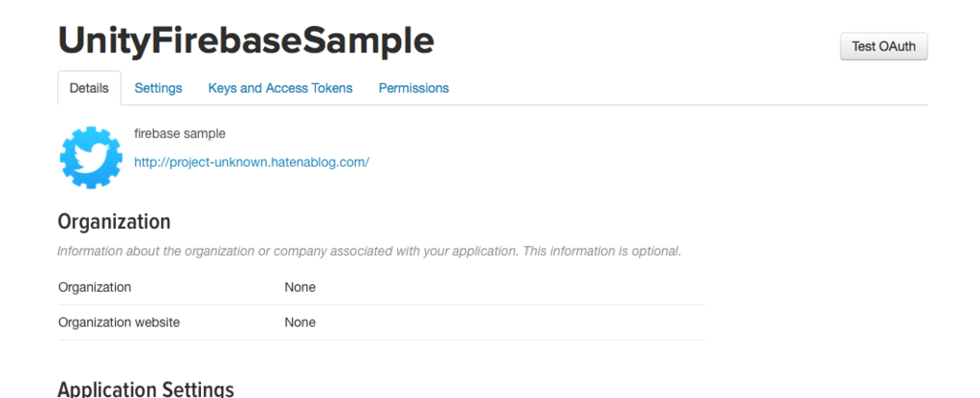Click the word 'Tokens' in the tab strip

coord(332,88)
